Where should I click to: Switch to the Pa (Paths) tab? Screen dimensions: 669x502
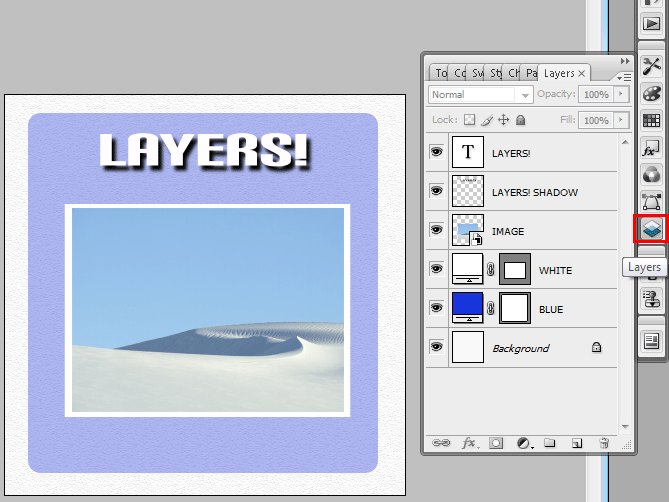coord(530,73)
